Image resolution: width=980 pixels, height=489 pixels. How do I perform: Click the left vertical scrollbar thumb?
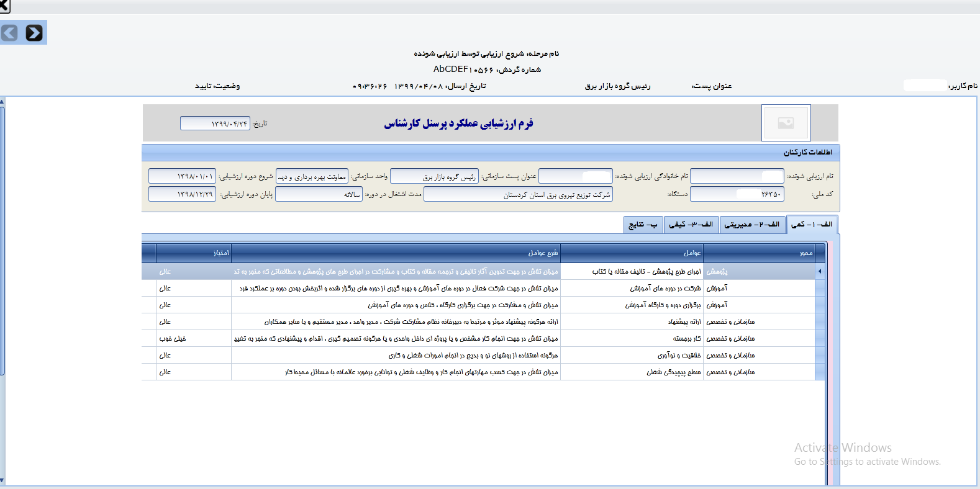(2, 241)
